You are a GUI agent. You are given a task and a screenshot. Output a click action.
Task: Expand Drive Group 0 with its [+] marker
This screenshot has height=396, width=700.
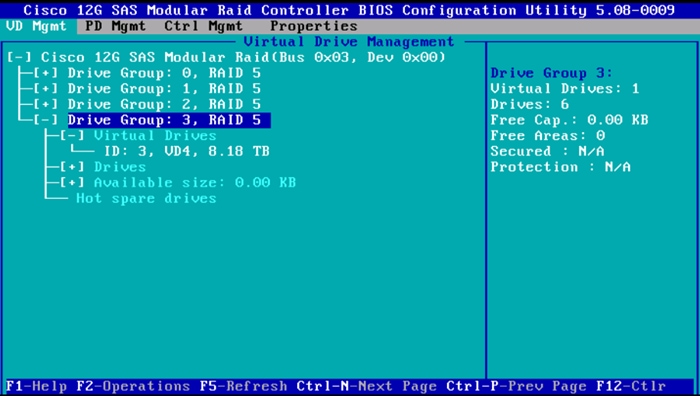coord(46,73)
